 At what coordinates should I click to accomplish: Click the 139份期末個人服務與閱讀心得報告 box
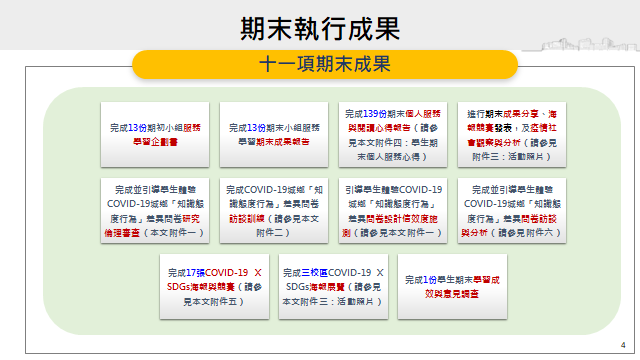coord(393,135)
